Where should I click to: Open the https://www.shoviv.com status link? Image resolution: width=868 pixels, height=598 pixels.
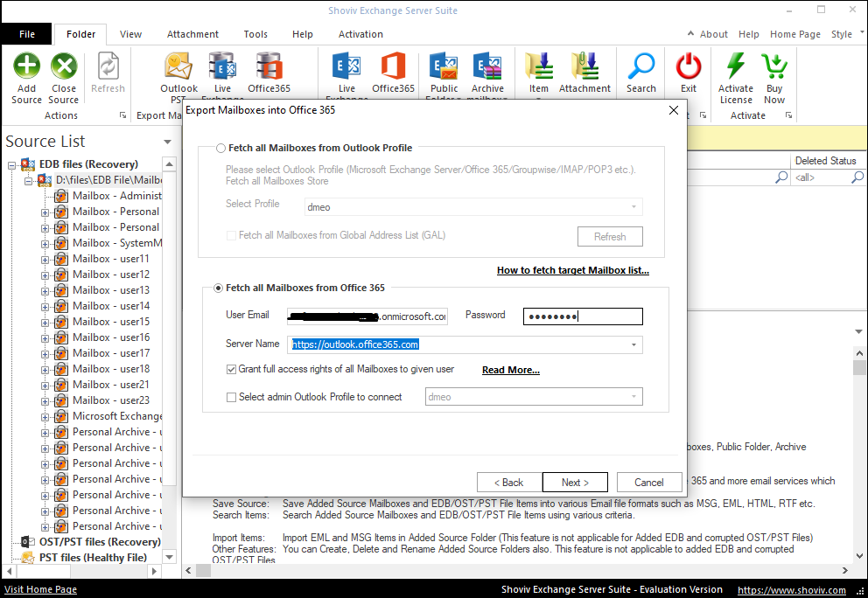tap(792, 590)
